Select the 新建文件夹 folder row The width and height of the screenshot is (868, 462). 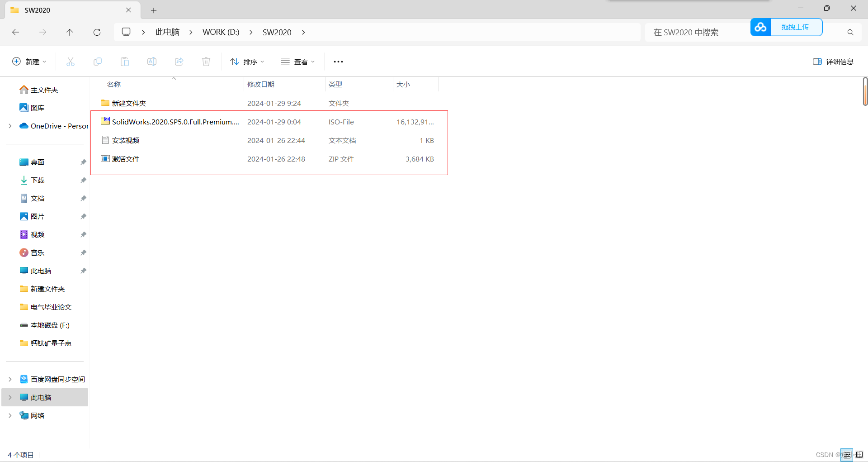pos(269,103)
